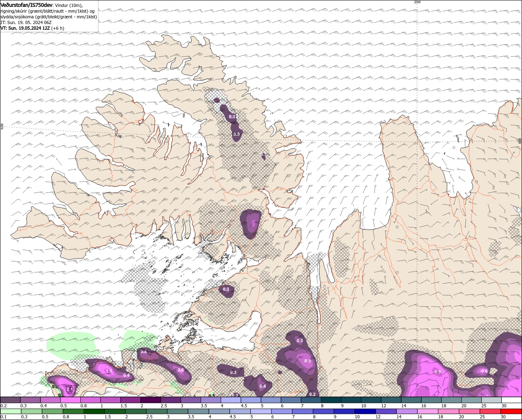Click the lower-row swatch labelled 2.5

[157, 411]
